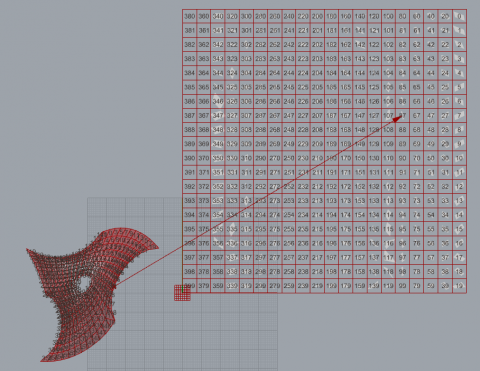Click the grid cell labeled 19
Image resolution: width=480 pixels, height=371 pixels.
pyautogui.click(x=459, y=286)
